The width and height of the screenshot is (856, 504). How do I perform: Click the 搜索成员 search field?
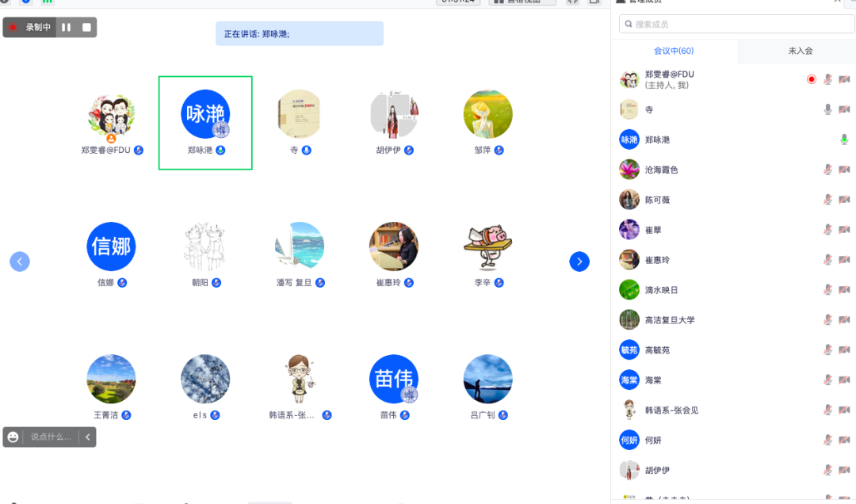pos(735,24)
